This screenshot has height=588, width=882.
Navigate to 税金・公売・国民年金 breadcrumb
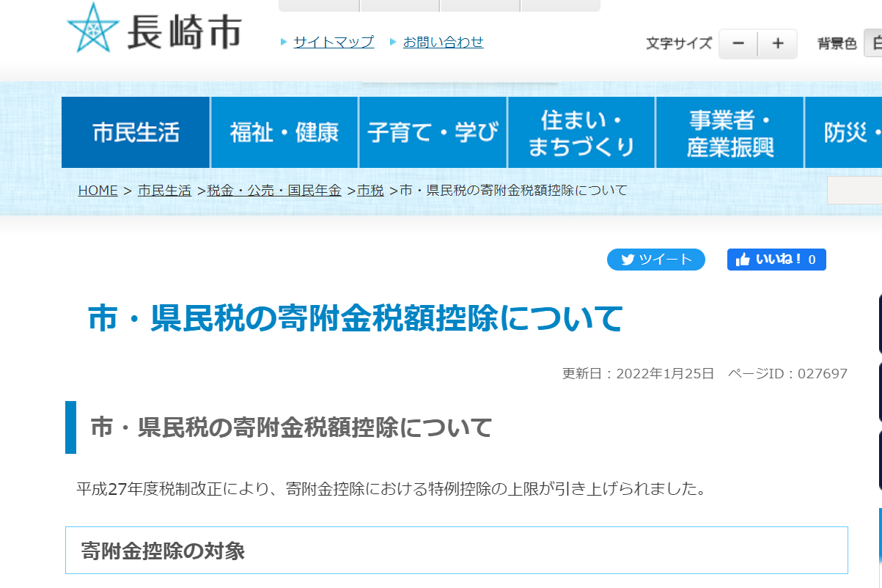tap(274, 191)
